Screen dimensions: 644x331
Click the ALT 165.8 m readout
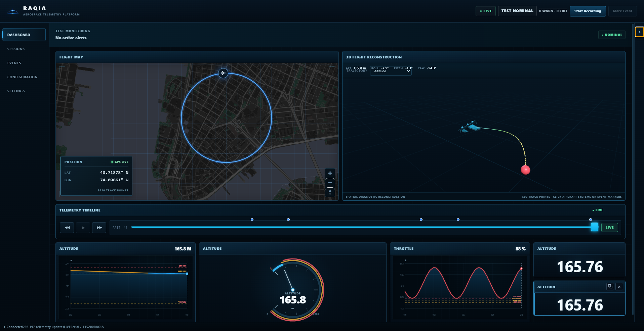pyautogui.click(x=356, y=68)
